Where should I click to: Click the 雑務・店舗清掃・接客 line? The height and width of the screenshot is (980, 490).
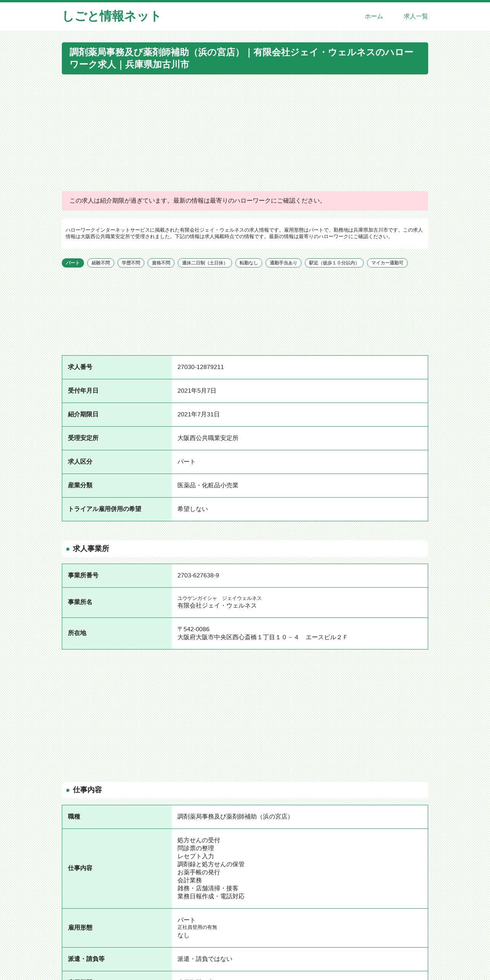tap(208, 888)
